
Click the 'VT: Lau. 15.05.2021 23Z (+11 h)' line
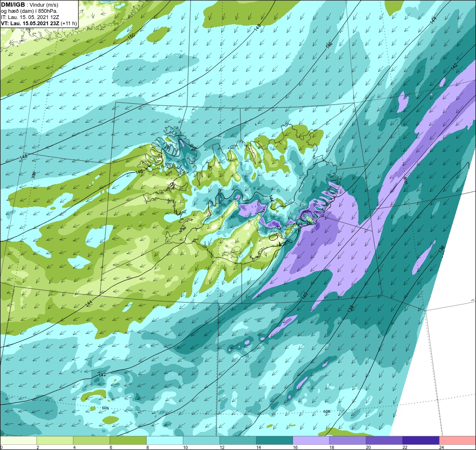tap(39, 23)
